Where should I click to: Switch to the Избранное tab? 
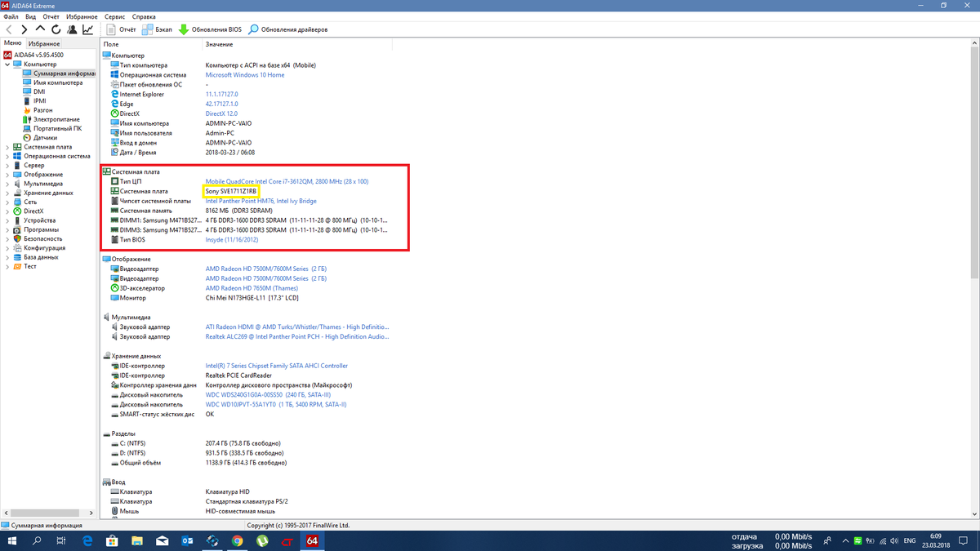[44, 43]
